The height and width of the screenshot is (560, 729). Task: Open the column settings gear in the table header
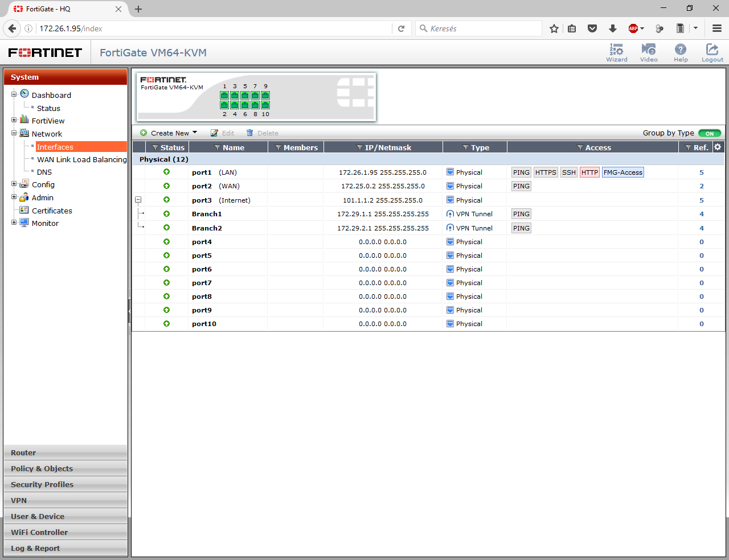(717, 147)
